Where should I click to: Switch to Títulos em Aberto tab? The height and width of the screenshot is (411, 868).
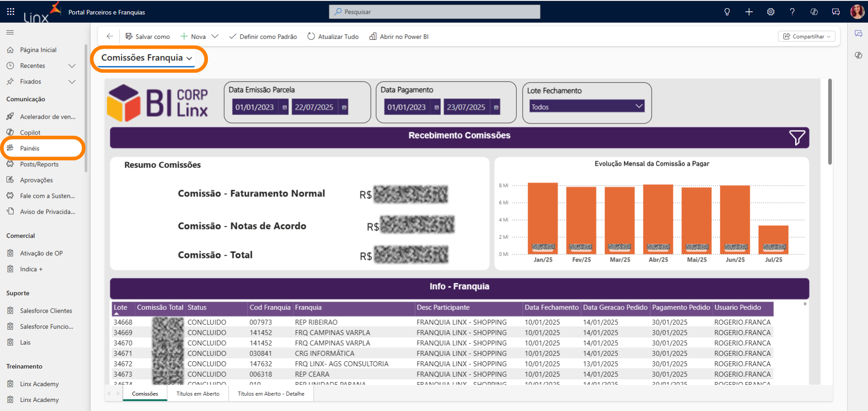pos(198,393)
